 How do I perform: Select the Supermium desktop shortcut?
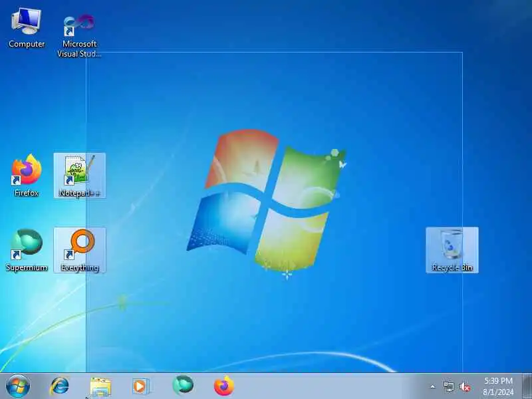[27, 251]
